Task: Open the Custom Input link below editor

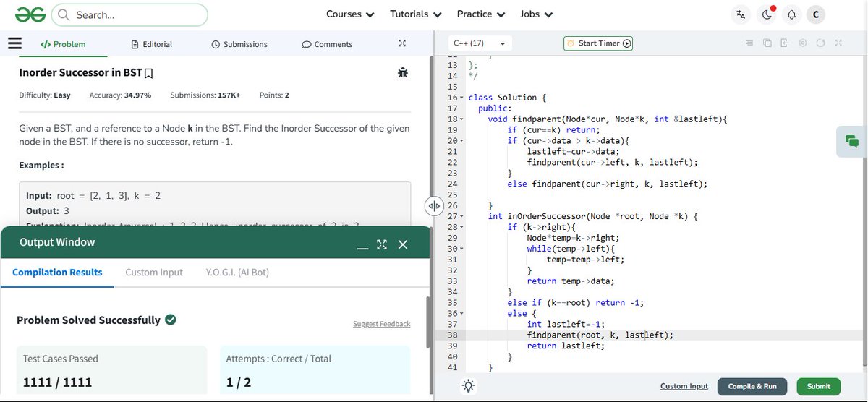Action: (x=684, y=386)
